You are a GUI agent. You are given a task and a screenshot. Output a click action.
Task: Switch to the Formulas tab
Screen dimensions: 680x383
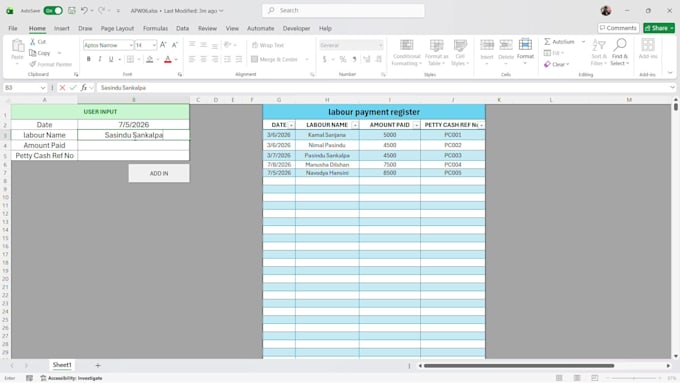155,28
